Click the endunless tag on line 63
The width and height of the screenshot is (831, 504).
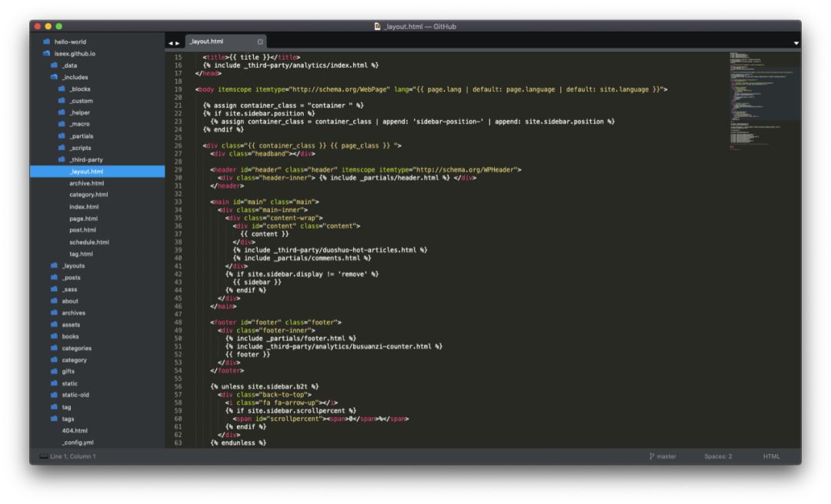point(238,442)
